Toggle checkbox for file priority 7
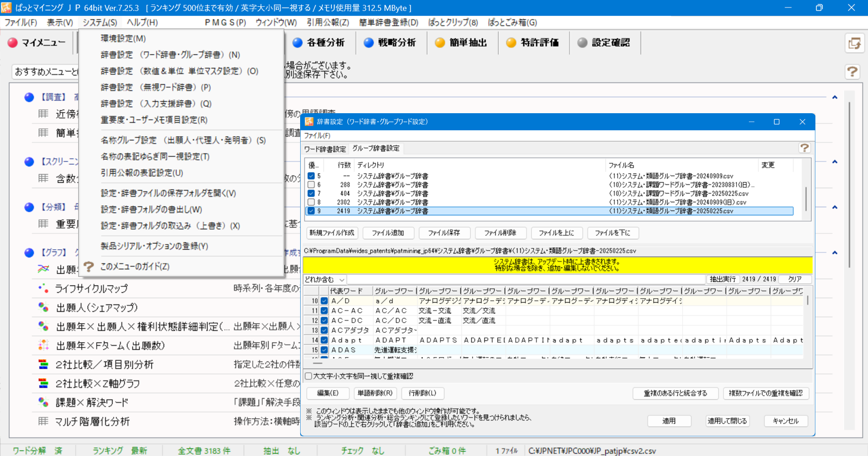The image size is (868, 456). [311, 193]
